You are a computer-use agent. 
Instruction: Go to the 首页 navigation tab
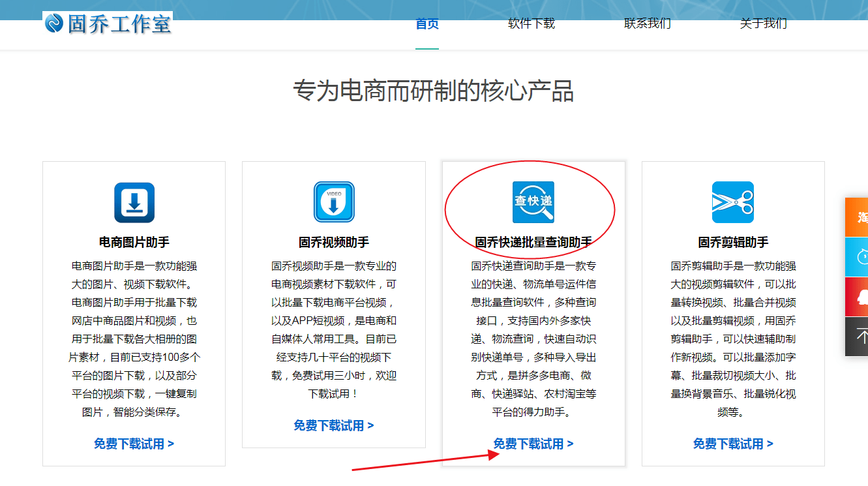click(x=427, y=24)
